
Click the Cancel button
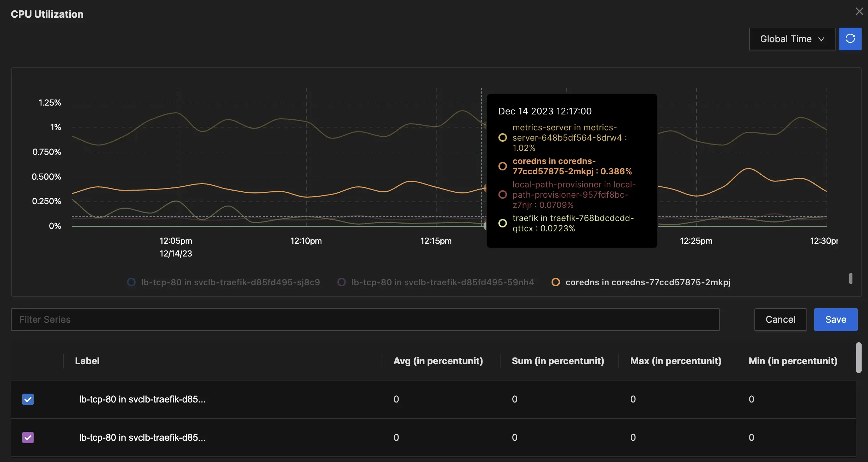(780, 320)
